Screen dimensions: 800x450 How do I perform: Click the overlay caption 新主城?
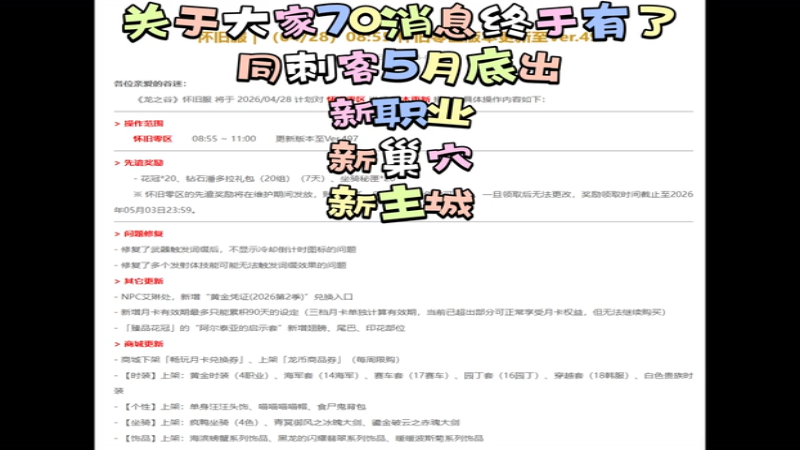[x=401, y=204]
